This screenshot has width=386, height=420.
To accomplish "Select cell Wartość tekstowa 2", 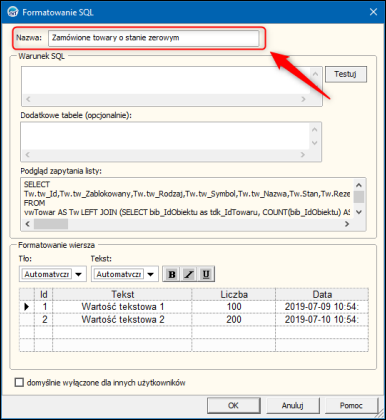I will coord(122,320).
